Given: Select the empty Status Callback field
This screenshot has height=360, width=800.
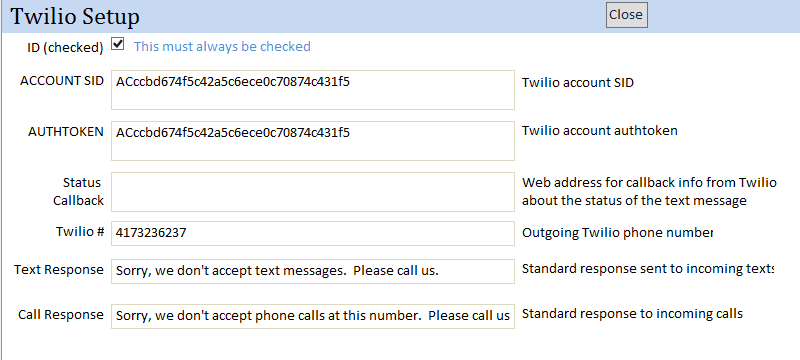Looking at the screenshot, I should click(313, 192).
